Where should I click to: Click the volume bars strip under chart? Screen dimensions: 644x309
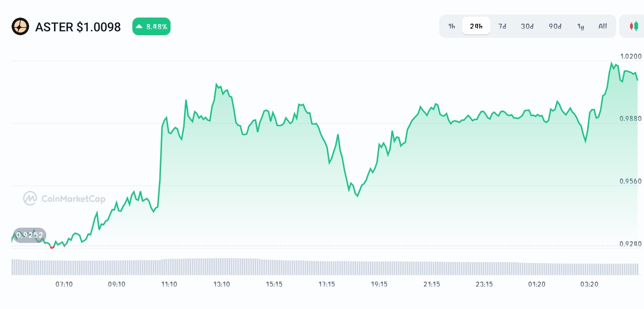coord(325,267)
